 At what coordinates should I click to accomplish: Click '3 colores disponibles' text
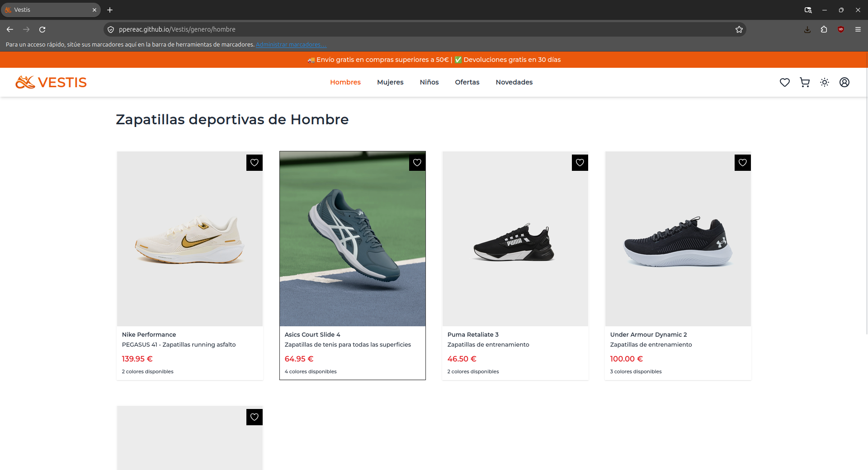636,371
